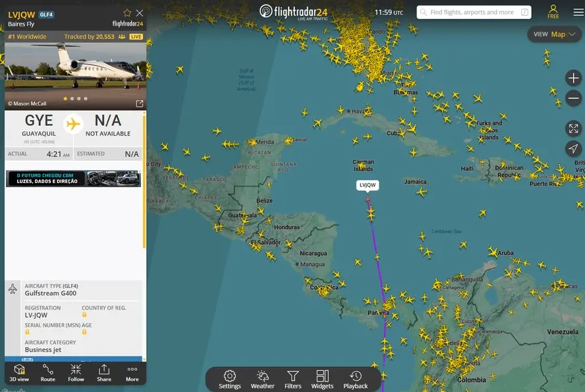Open the Filters panel

click(293, 379)
